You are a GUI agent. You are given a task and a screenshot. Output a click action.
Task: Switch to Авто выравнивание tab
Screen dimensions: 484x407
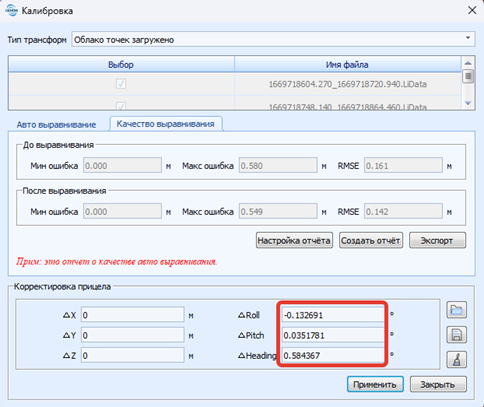56,125
